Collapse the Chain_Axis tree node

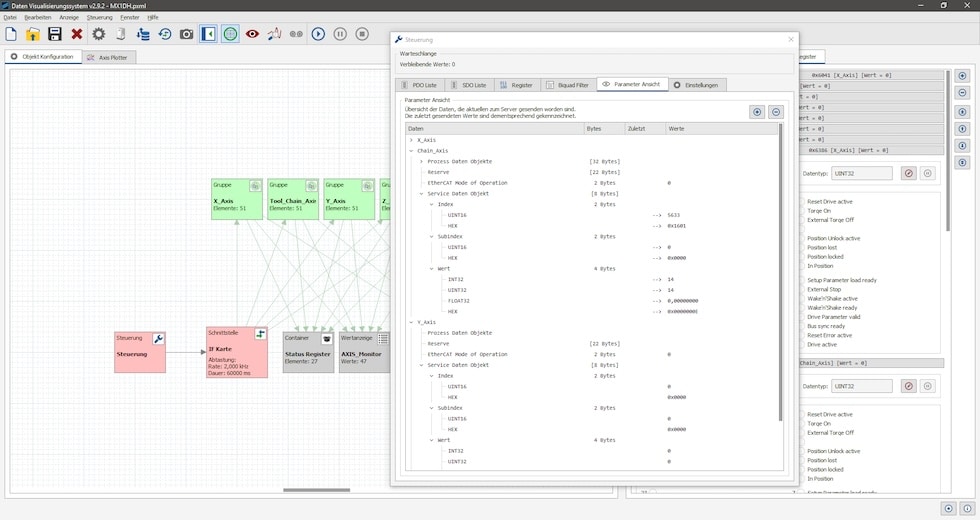click(410, 151)
